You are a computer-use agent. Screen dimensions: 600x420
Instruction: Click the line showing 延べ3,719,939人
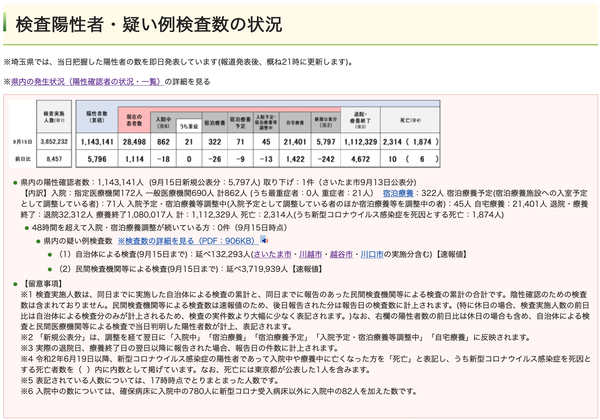tap(191, 269)
